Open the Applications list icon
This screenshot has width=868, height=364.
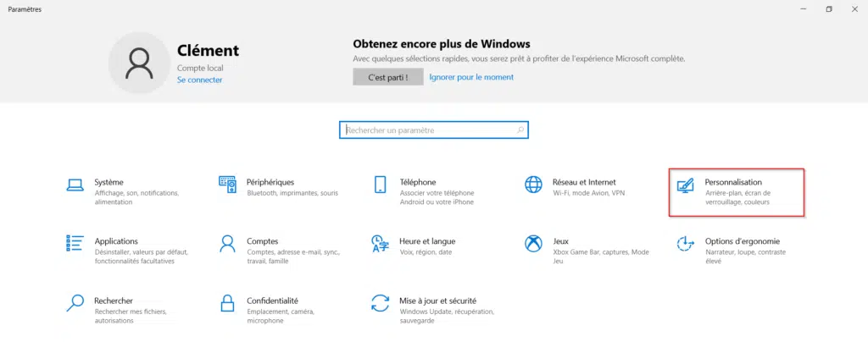click(75, 244)
